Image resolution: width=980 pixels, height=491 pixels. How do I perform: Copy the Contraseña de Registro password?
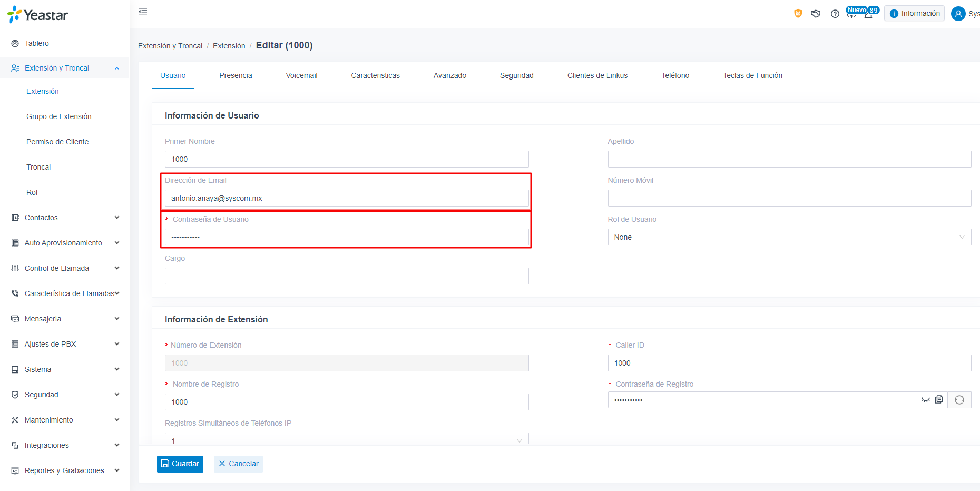(939, 400)
